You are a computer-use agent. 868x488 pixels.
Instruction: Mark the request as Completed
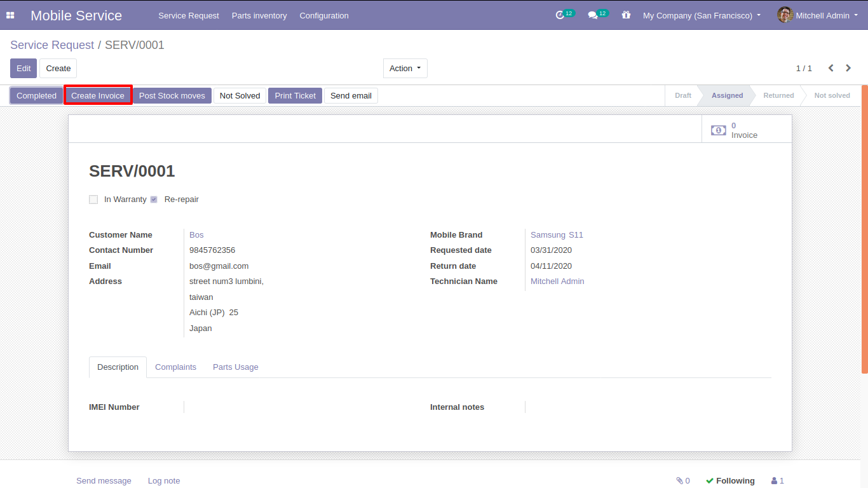pos(36,96)
